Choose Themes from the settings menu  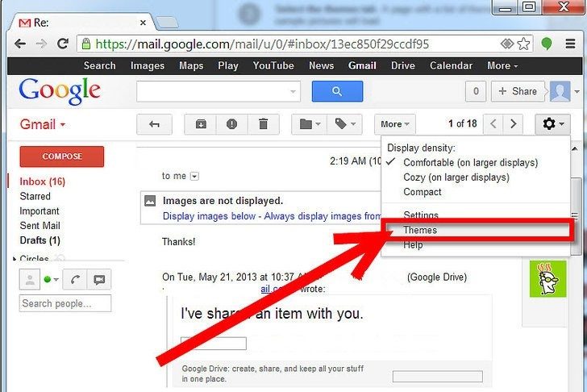pyautogui.click(x=420, y=231)
